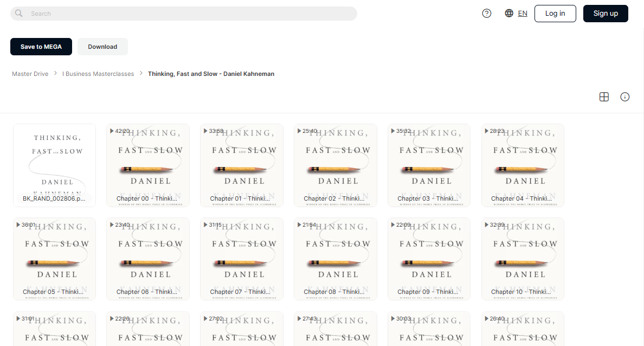Focus the Search input field
Image resolution: width=644 pixels, height=346 pixels.
tap(184, 14)
